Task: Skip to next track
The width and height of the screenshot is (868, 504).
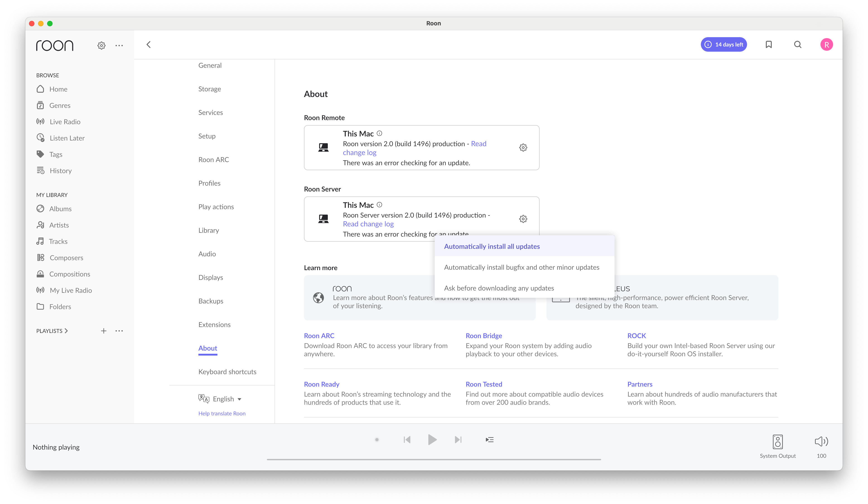Action: tap(458, 440)
